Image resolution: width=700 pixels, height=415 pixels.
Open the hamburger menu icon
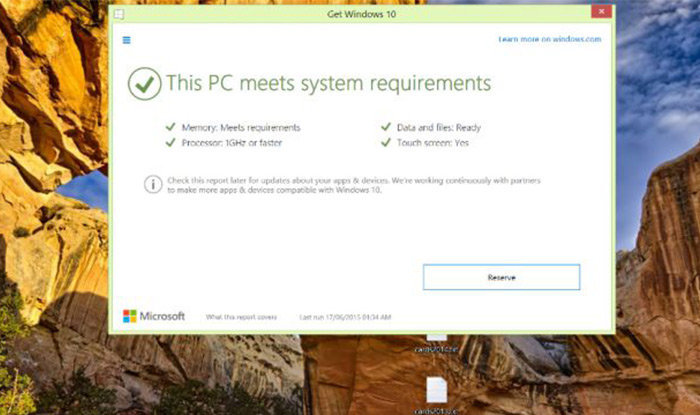coord(126,40)
